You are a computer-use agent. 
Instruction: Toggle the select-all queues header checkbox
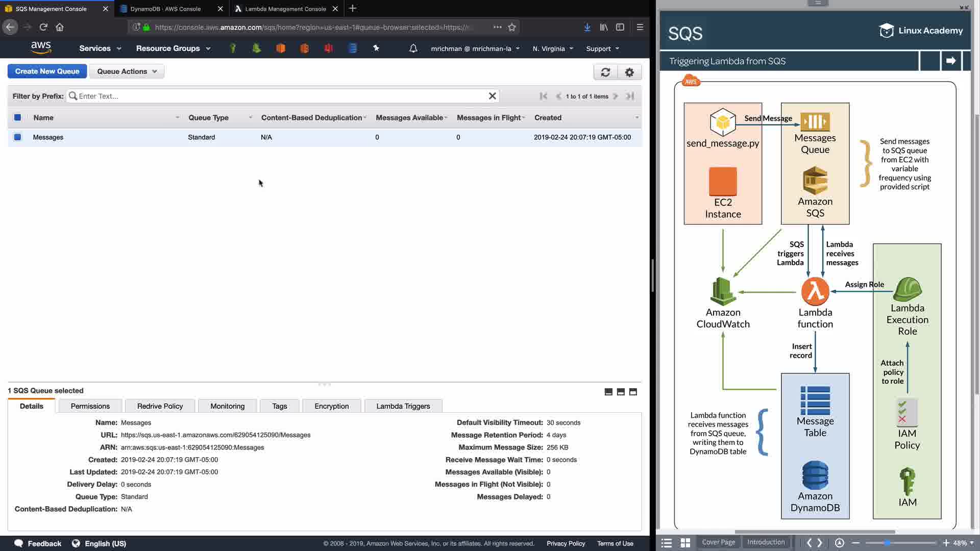pos(17,118)
